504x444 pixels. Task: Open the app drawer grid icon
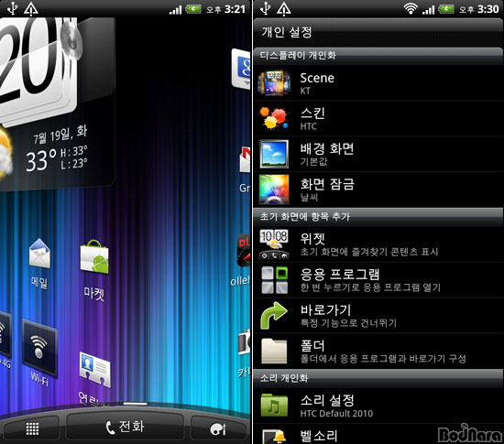click(x=32, y=428)
